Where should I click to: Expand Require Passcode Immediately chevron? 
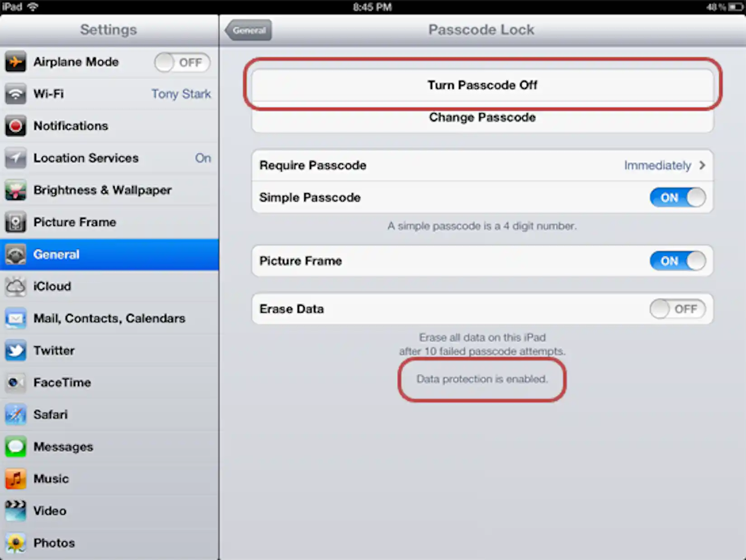(702, 165)
